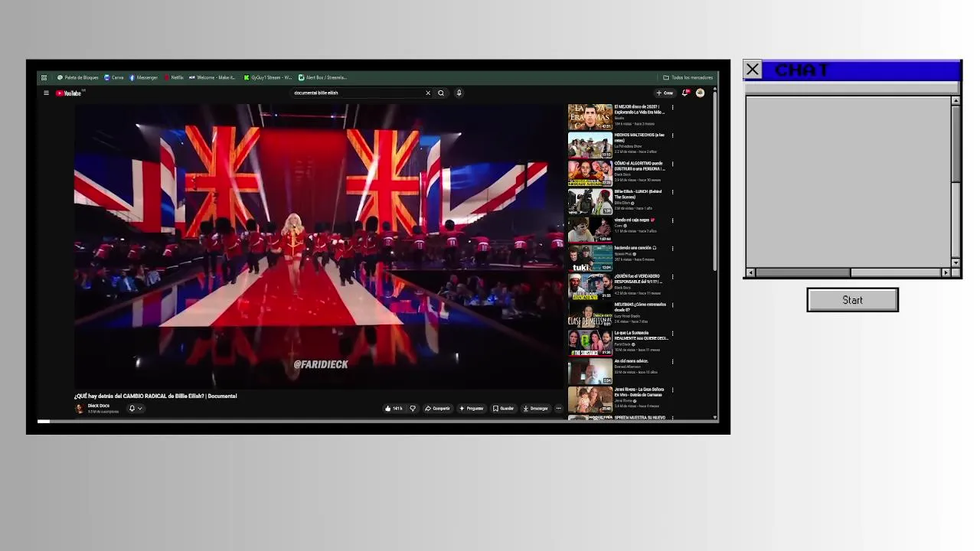Open Lo que La Sustancia video title

tap(642, 335)
